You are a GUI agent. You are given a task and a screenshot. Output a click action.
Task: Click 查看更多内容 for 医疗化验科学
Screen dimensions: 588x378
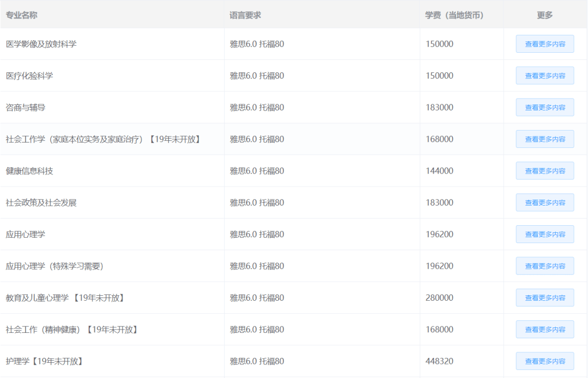pyautogui.click(x=544, y=76)
